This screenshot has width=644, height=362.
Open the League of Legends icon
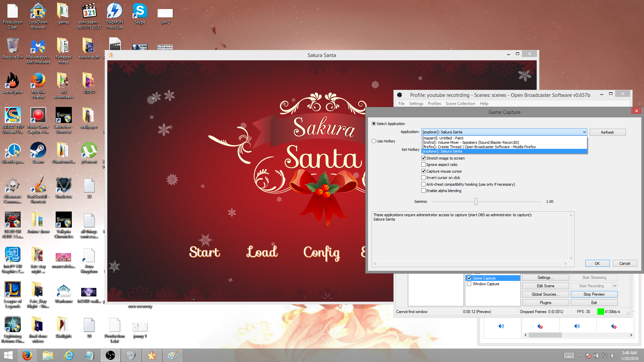(x=13, y=295)
